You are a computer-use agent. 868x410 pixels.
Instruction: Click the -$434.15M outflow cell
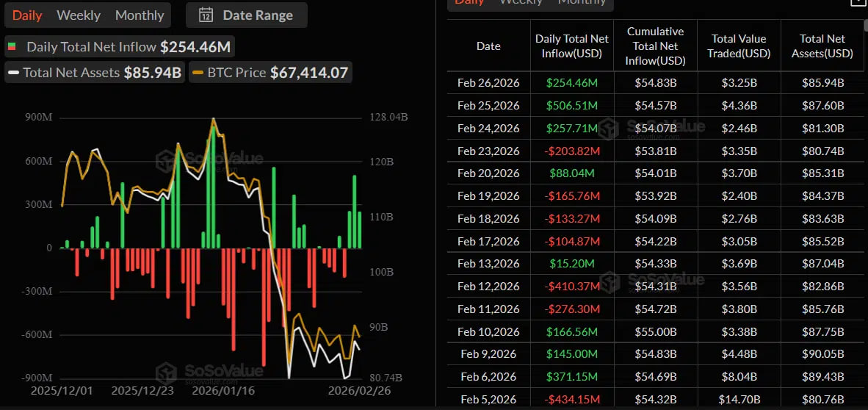pyautogui.click(x=572, y=399)
